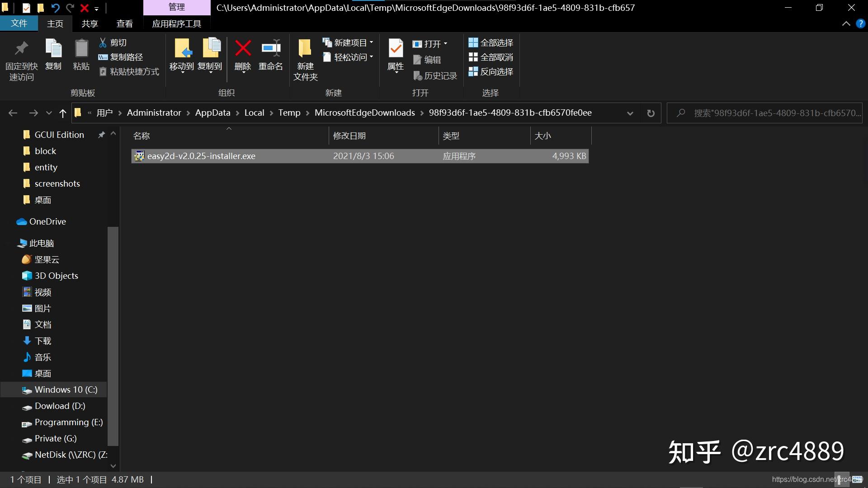Select easy2d-v2.0.25-installer.exe file
868x488 pixels.
[x=360, y=156]
